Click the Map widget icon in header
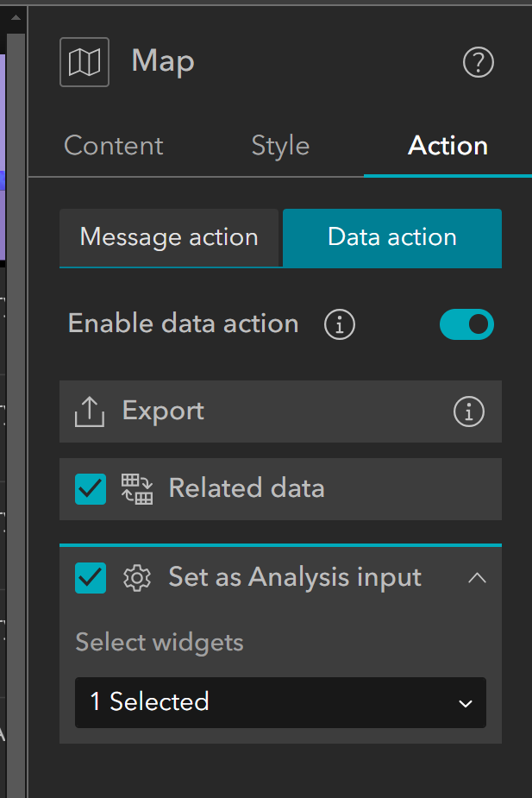The image size is (532, 798). pyautogui.click(x=84, y=62)
